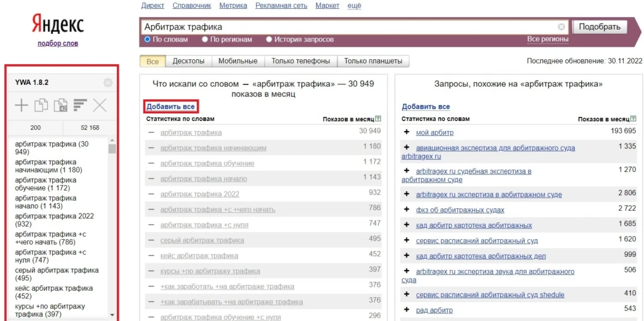Screen dimensions: 644x321
Task: Click the YWA add phrase plus icon
Action: (21, 106)
